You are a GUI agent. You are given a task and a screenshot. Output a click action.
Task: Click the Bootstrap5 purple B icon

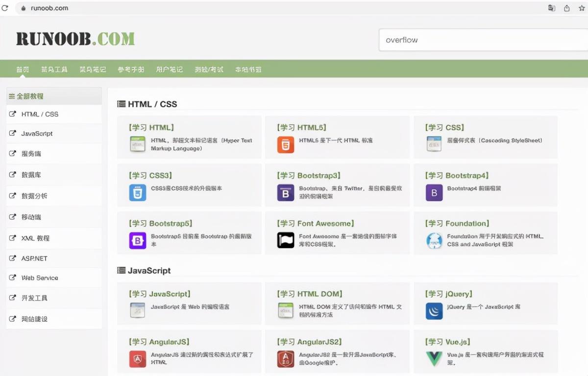pos(138,240)
